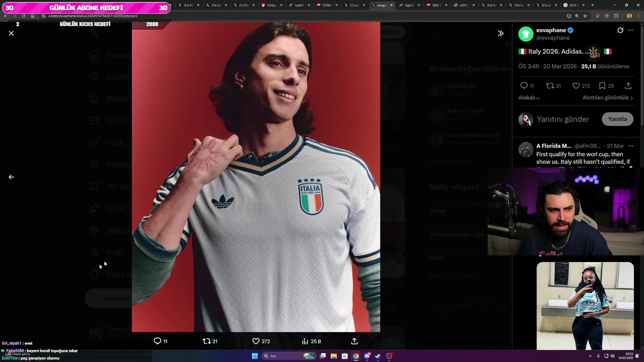Screen dimensions: 644x362
Task: Open the @esvaphane handle link
Action: (x=553, y=38)
